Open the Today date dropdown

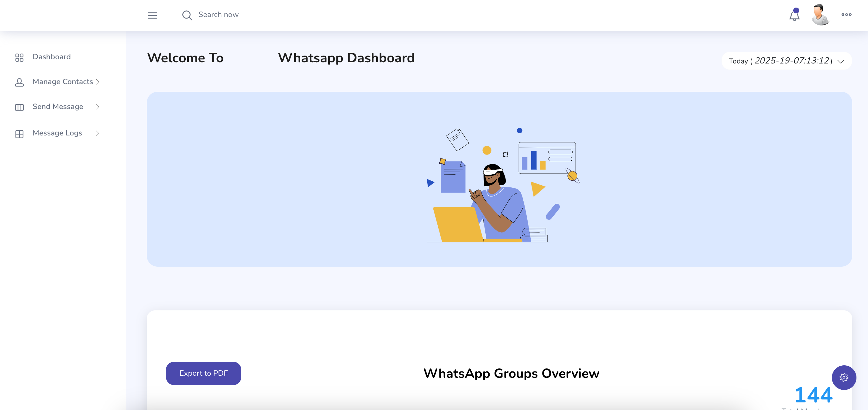(787, 61)
